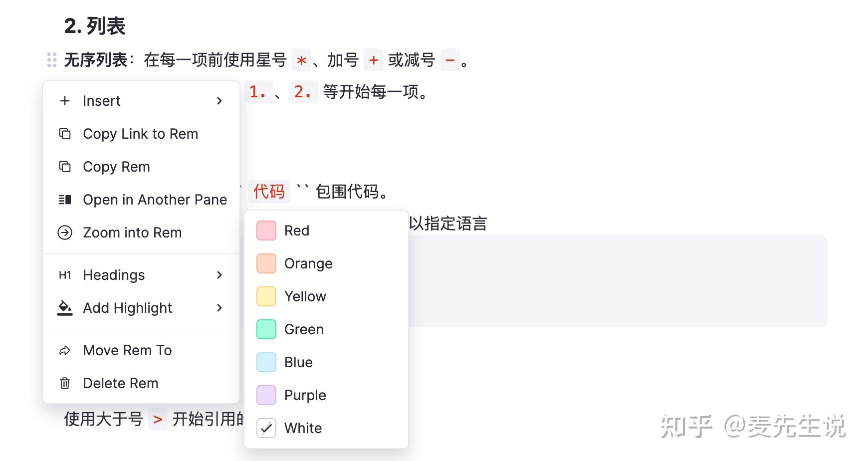Click the paint bucket icon for Add Highlight
The image size is (868, 461).
pyautogui.click(x=65, y=308)
